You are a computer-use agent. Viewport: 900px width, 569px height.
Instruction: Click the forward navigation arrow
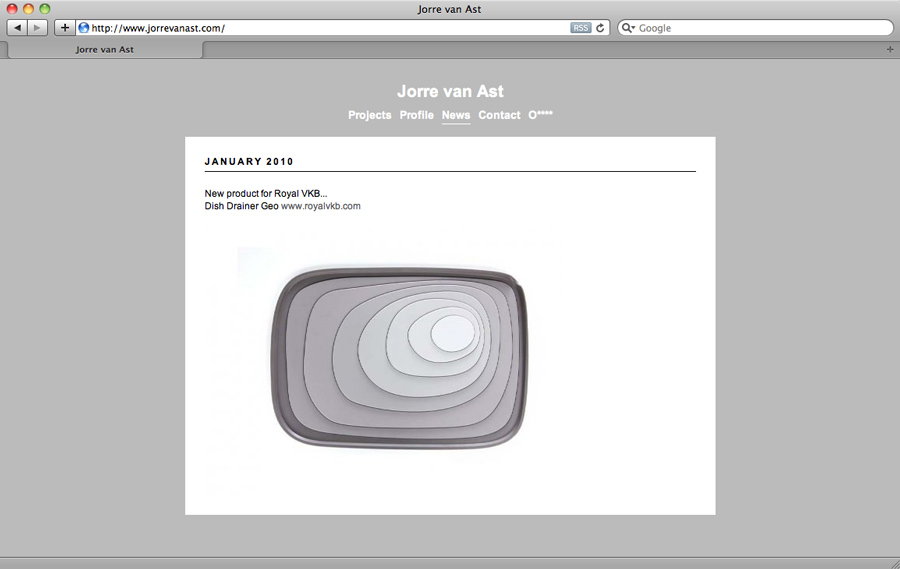click(37, 28)
